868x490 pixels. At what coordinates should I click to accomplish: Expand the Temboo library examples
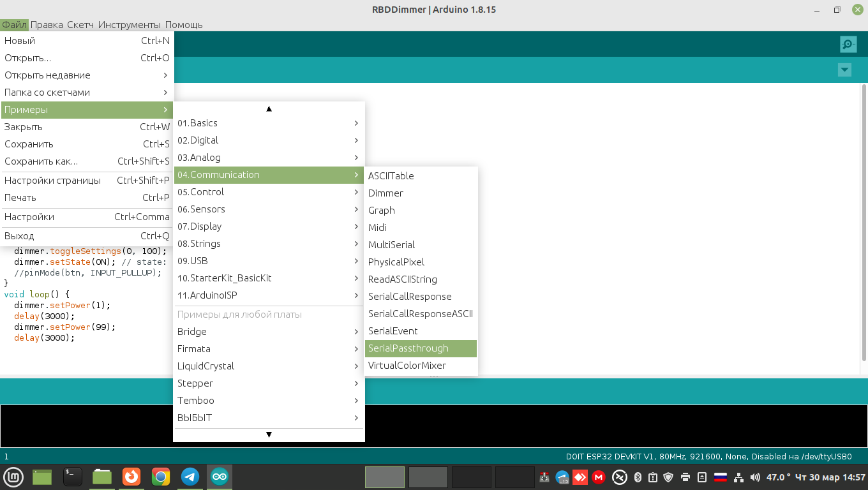(x=269, y=401)
